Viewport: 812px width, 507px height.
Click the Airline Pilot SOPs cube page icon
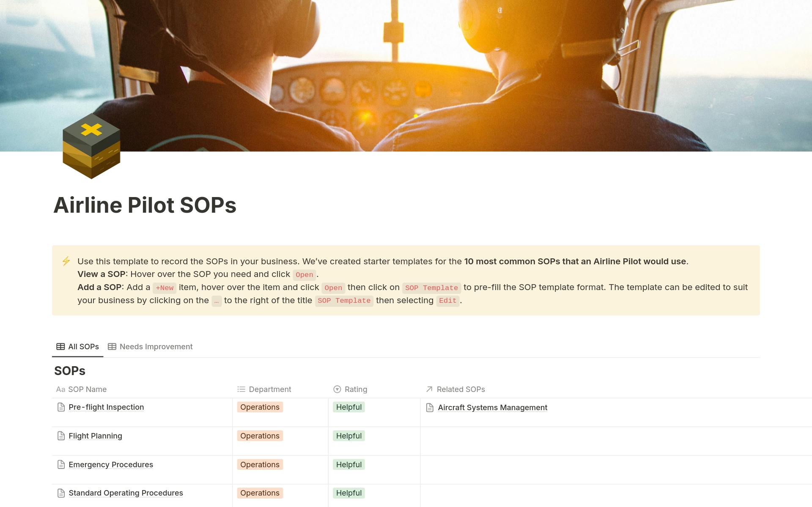pos(91,147)
